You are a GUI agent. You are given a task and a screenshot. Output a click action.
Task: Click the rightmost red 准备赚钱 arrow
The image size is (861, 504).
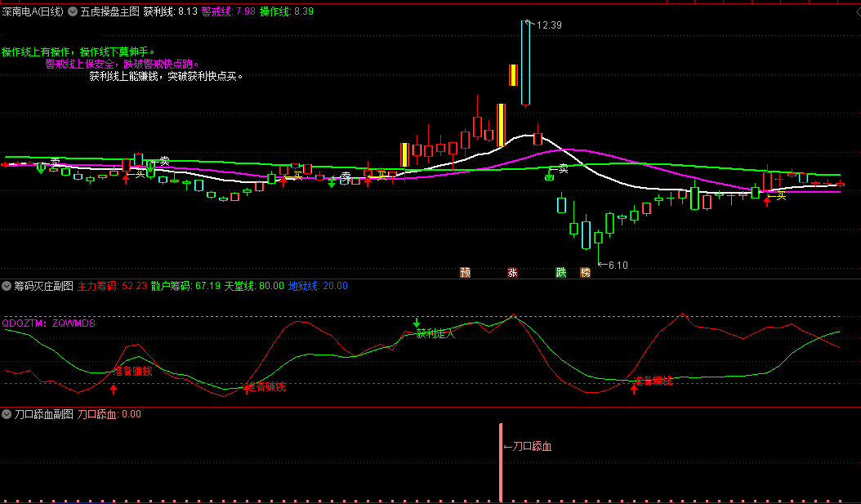tap(633, 389)
